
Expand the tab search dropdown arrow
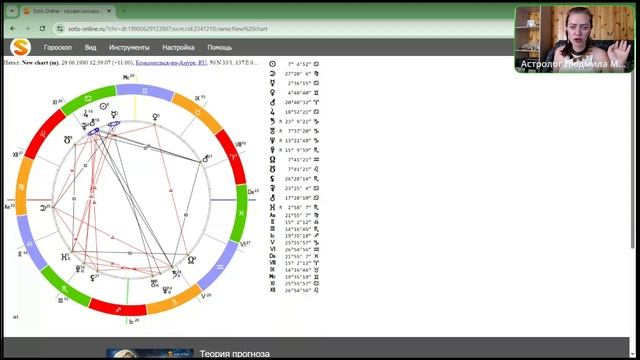click(12, 11)
